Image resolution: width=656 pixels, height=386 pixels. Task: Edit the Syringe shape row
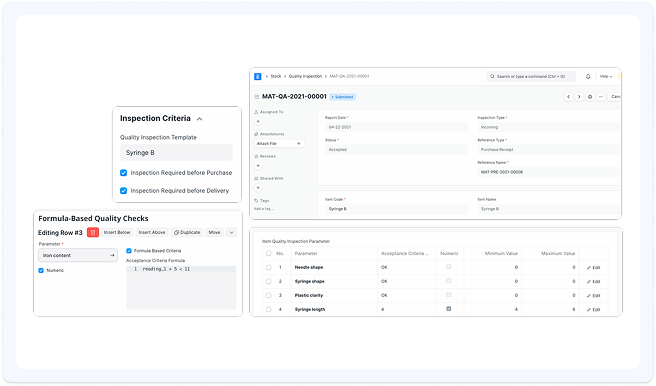click(x=593, y=282)
